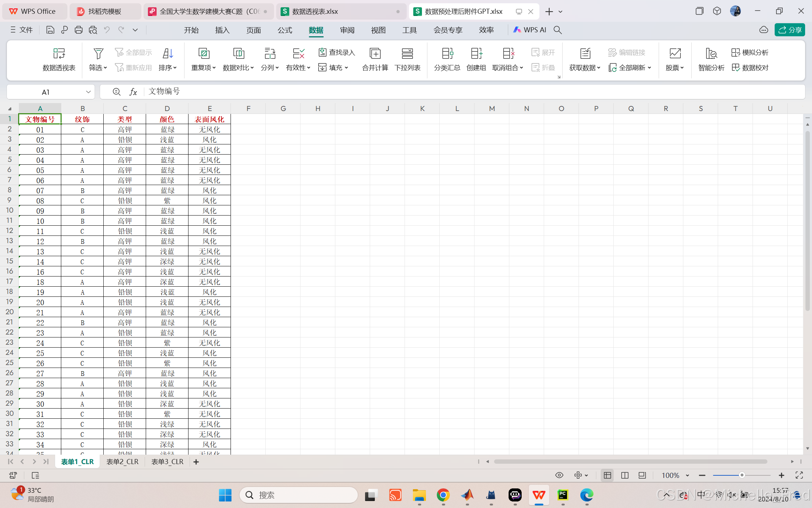Image resolution: width=812 pixels, height=508 pixels.
Task: Switch to normal grid view
Action: point(608,475)
